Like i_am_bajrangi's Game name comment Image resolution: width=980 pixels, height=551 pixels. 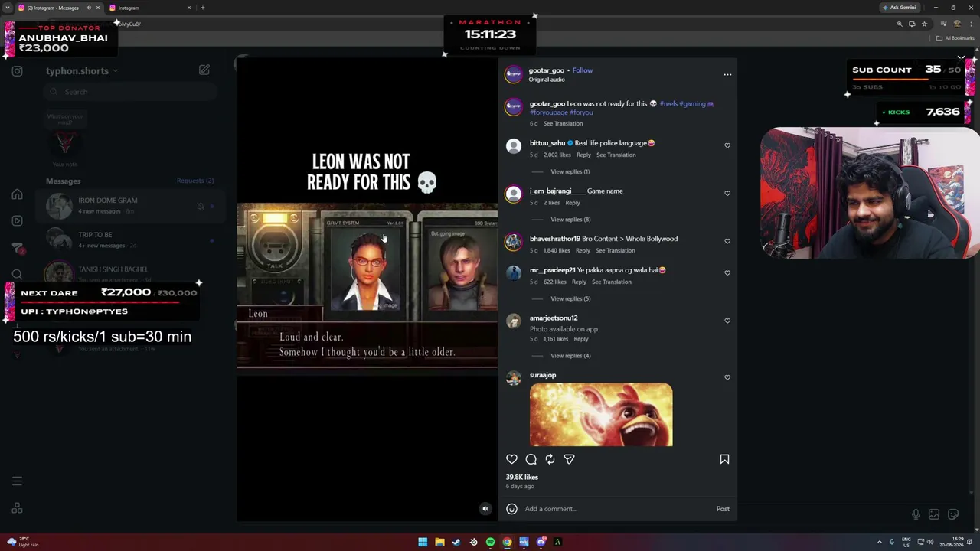click(727, 193)
